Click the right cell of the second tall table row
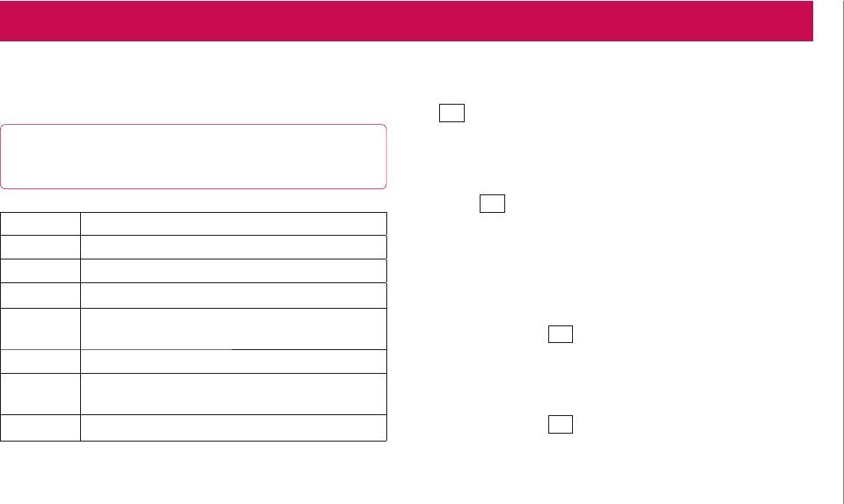 tap(233, 393)
